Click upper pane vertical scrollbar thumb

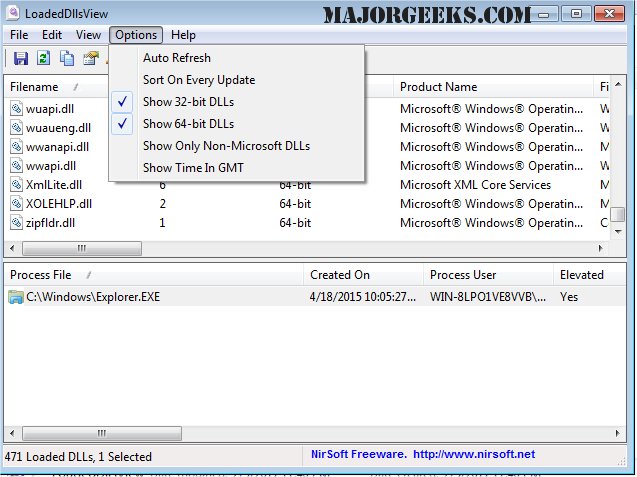(618, 215)
